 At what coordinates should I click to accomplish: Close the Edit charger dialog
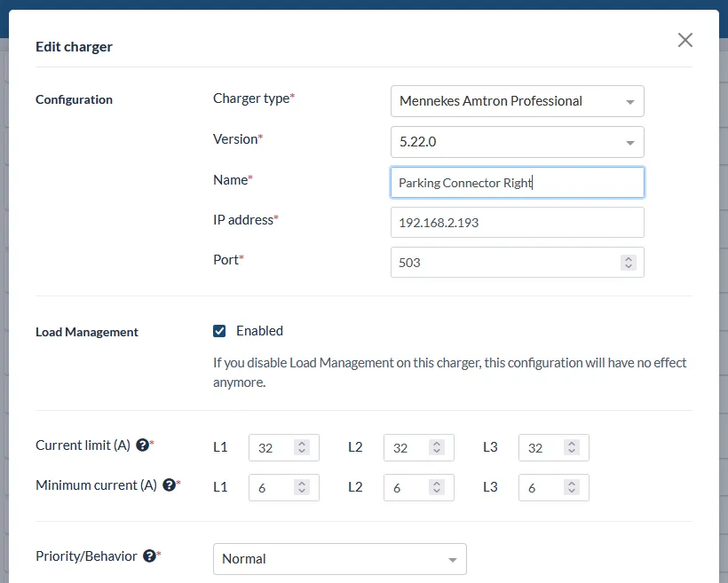684,40
